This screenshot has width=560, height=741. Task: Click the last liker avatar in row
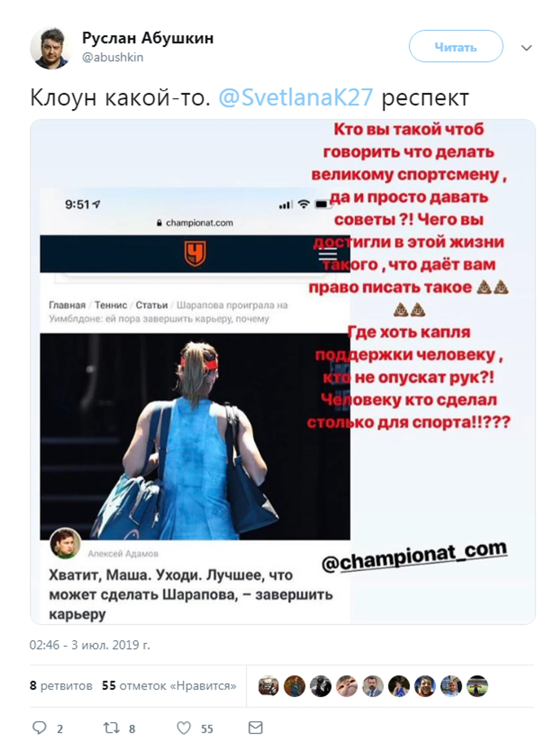(477, 686)
